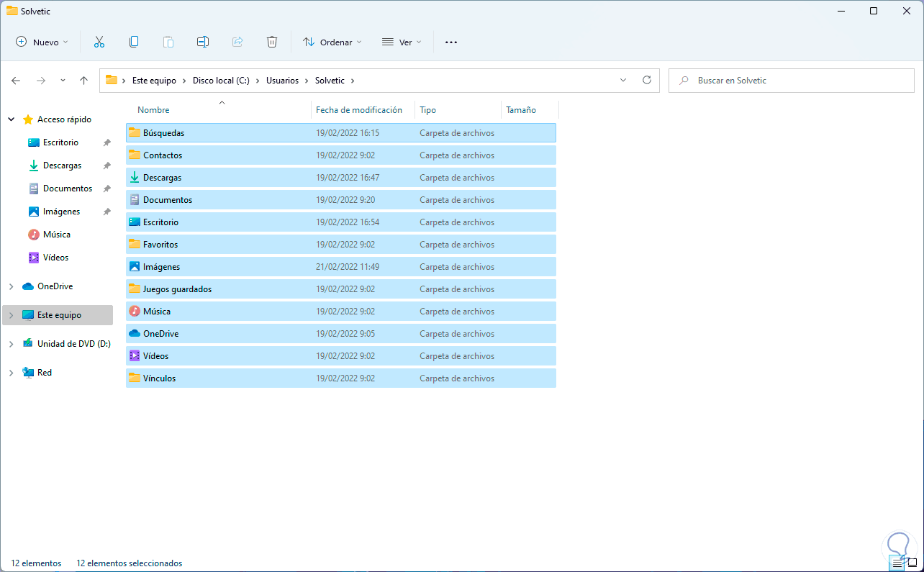Switch to large icons view in status bar
Viewport: 924px width, 572px height.
(912, 563)
